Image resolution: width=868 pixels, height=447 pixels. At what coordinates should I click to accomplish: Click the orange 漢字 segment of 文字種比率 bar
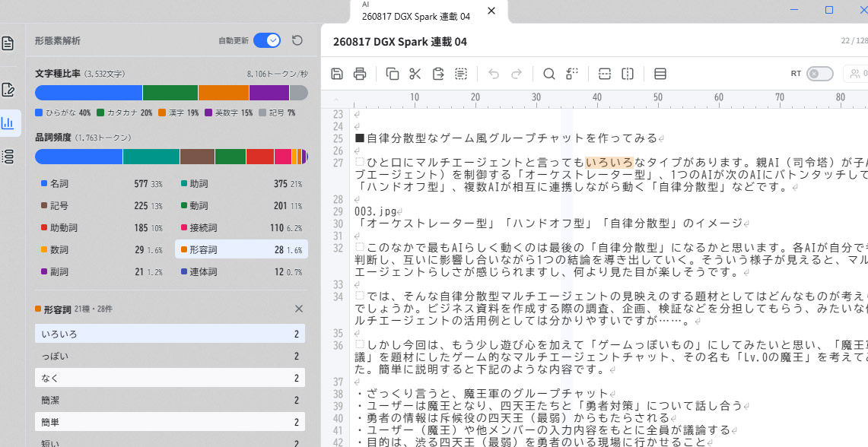coord(224,93)
